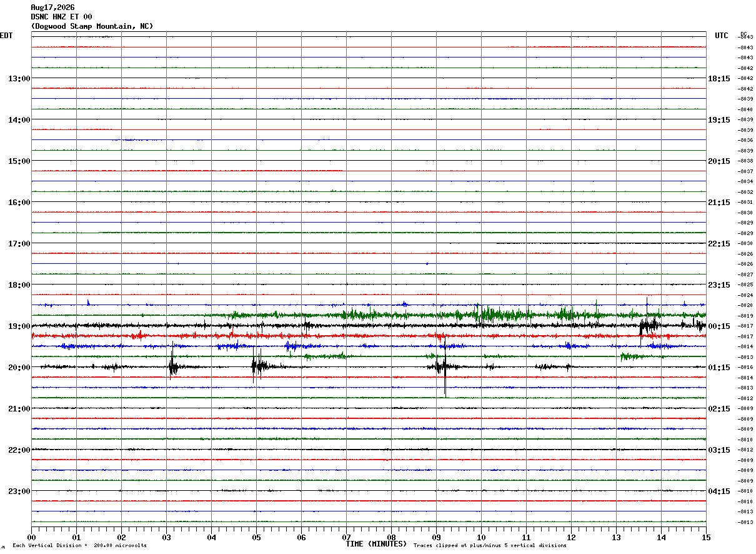This screenshot has width=756, height=554.
Task: Click the minute 00 axis tick label
Action: [32, 538]
